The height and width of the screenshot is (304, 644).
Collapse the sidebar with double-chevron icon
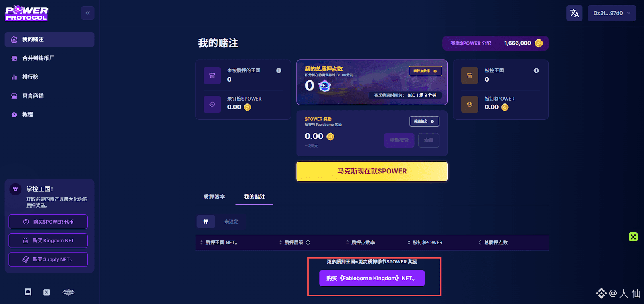click(88, 13)
